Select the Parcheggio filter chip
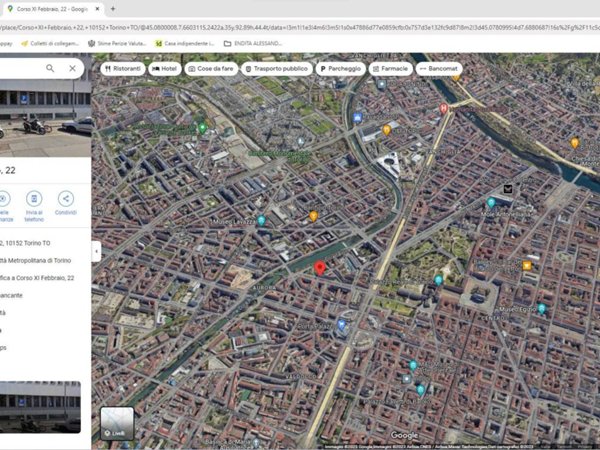Viewport: 600px width, 450px height. click(340, 68)
